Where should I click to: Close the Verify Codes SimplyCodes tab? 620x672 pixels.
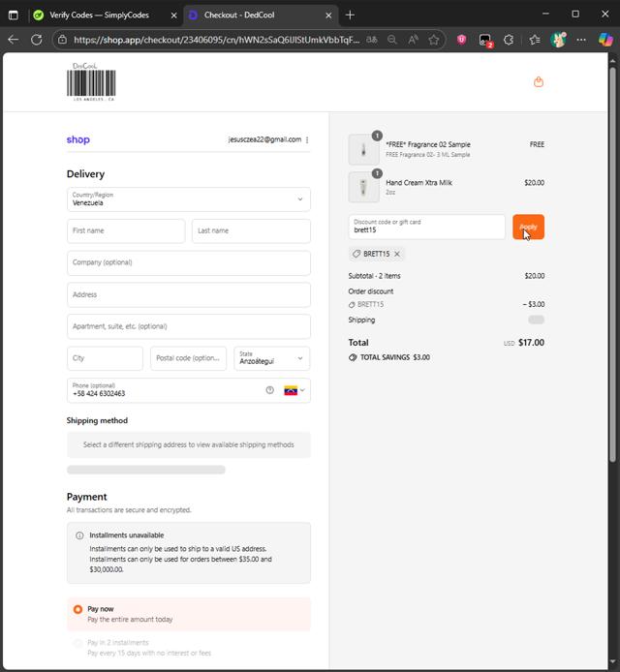point(173,15)
